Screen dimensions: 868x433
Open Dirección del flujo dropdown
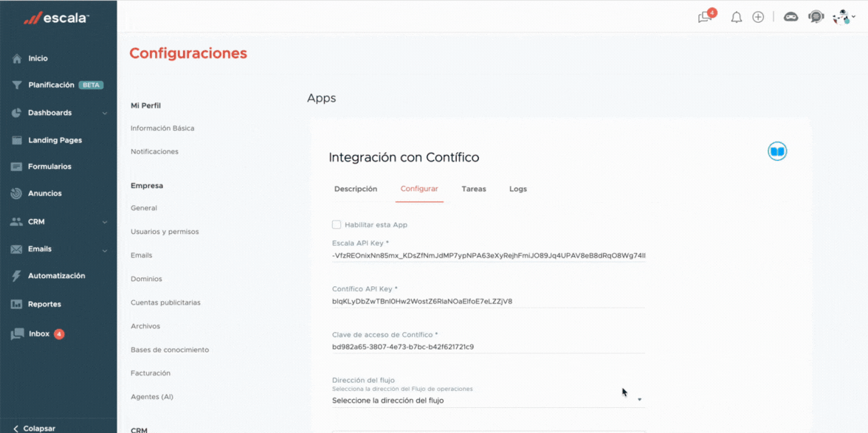[487, 401]
